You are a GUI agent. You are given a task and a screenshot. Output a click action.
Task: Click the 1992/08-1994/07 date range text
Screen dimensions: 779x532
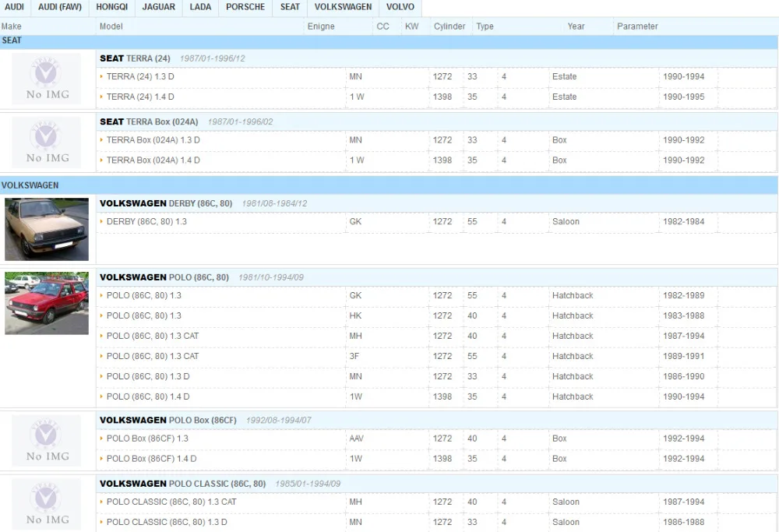click(x=279, y=421)
